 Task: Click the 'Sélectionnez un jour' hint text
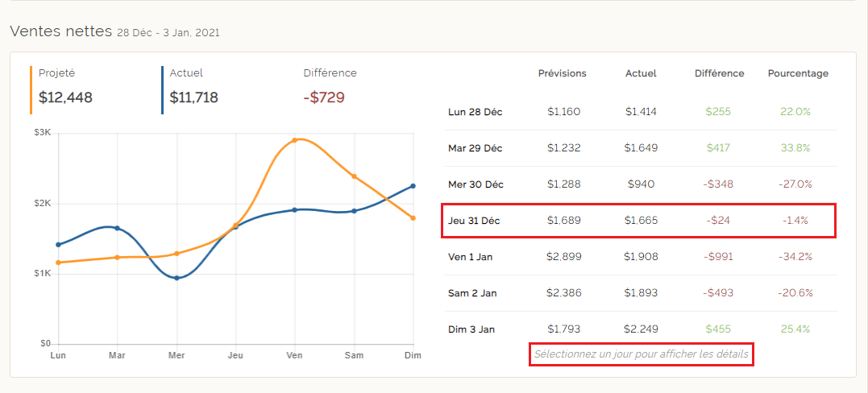coord(641,354)
